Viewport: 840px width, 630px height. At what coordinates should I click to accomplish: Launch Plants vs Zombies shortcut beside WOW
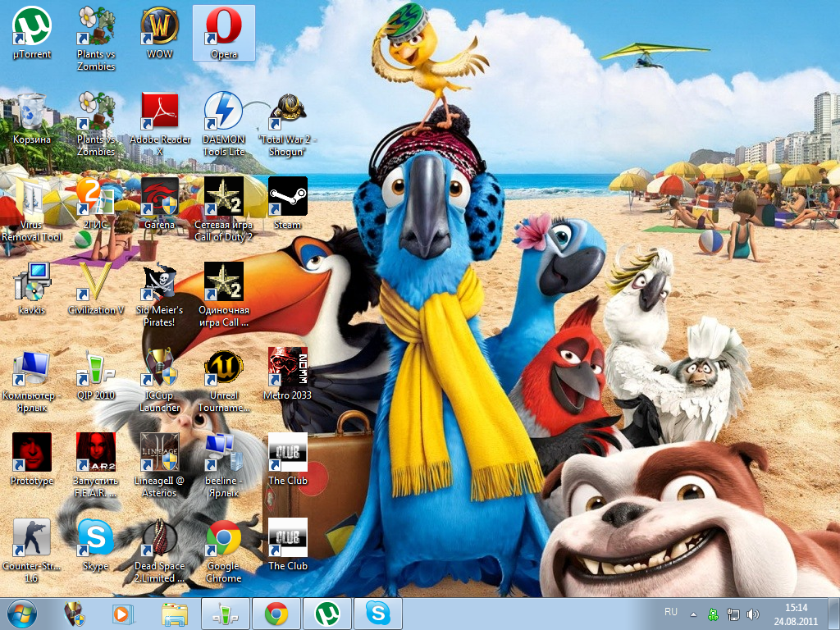click(x=96, y=39)
